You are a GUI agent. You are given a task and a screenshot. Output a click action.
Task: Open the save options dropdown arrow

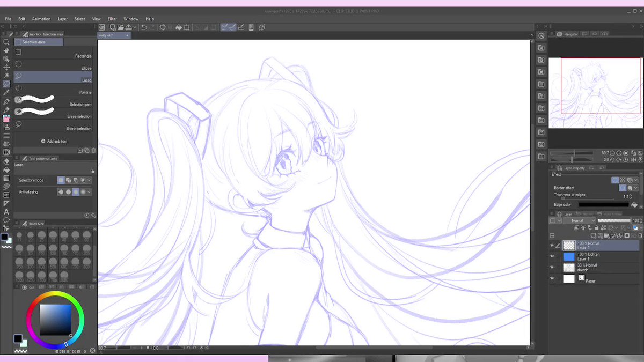135,27
